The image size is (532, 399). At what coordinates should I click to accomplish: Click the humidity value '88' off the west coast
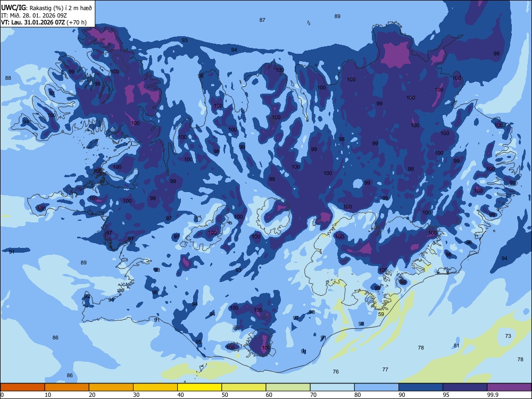tap(8, 78)
